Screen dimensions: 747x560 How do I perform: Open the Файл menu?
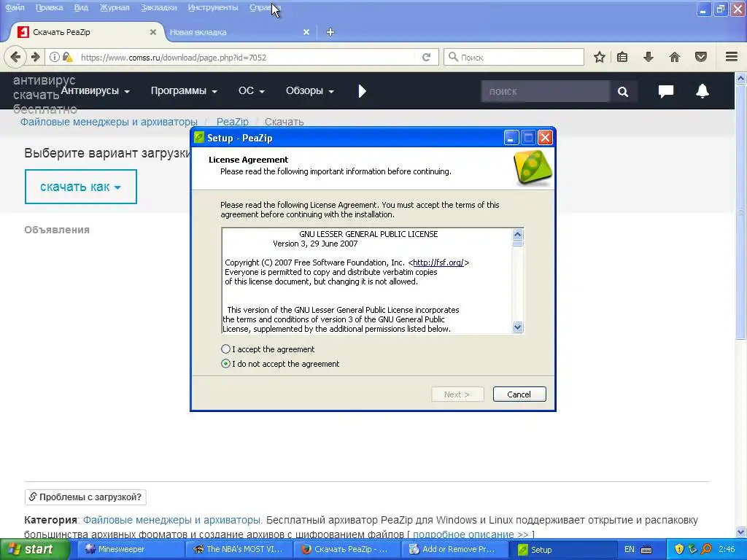tap(15, 7)
